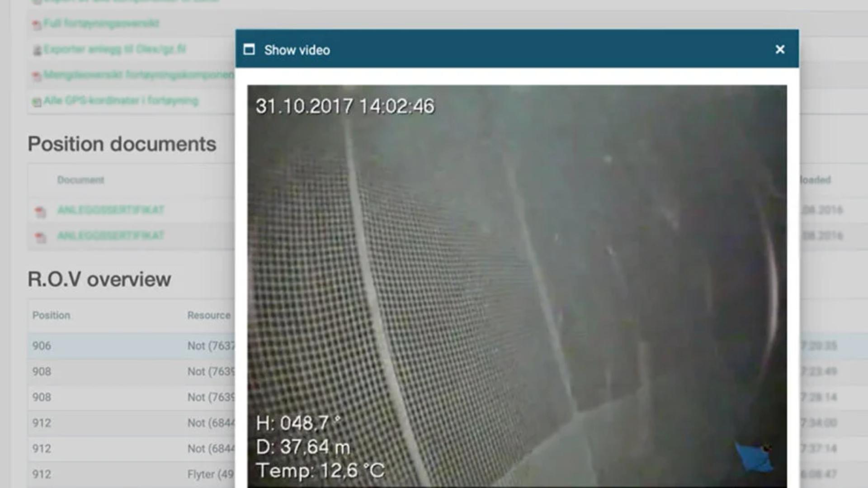
Task: Click the "D: 37,64 m" depth readout
Action: [303, 447]
